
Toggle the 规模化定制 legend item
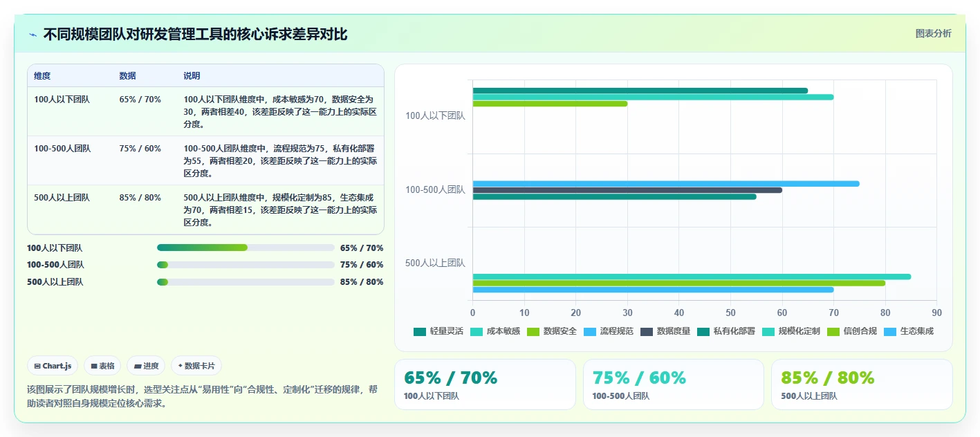point(791,331)
